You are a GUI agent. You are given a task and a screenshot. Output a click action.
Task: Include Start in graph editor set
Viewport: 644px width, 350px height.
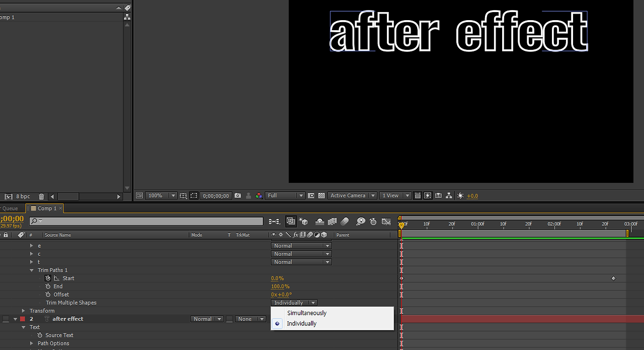pyautogui.click(x=56, y=278)
